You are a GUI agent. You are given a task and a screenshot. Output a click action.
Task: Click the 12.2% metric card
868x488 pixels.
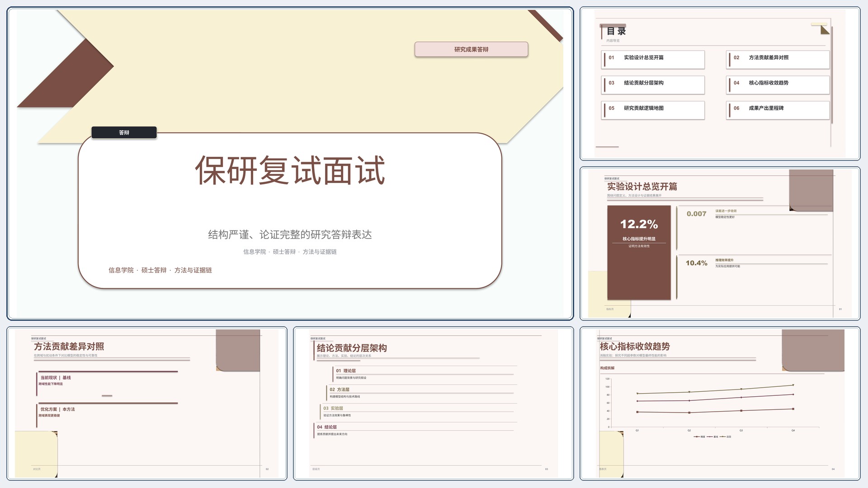pos(639,253)
